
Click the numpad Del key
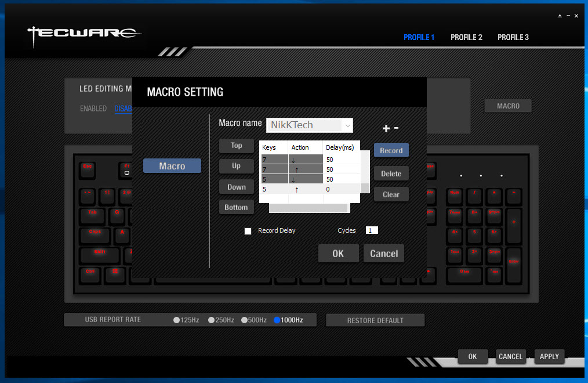(x=494, y=275)
